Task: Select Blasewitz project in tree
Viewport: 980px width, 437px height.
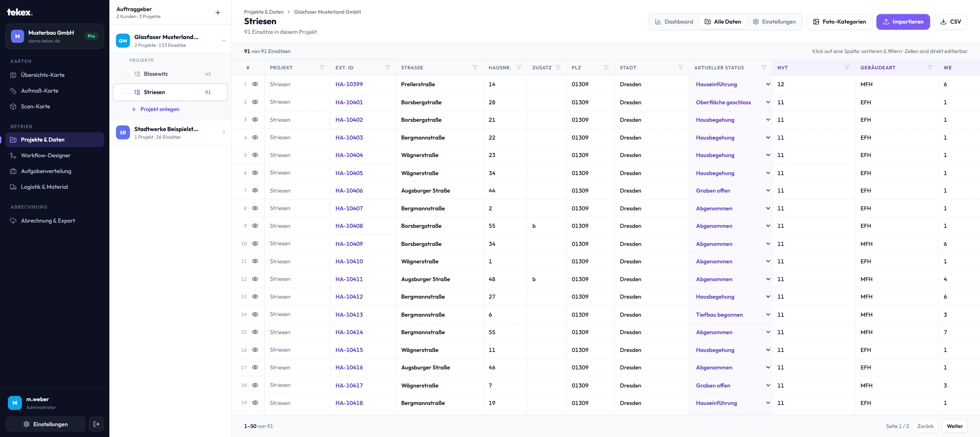Action: coord(170,74)
